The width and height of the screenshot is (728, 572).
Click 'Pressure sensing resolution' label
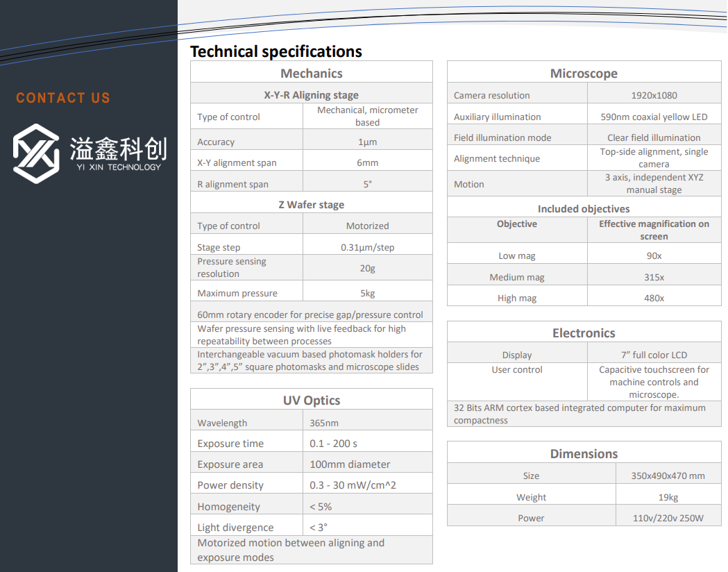[x=232, y=267]
